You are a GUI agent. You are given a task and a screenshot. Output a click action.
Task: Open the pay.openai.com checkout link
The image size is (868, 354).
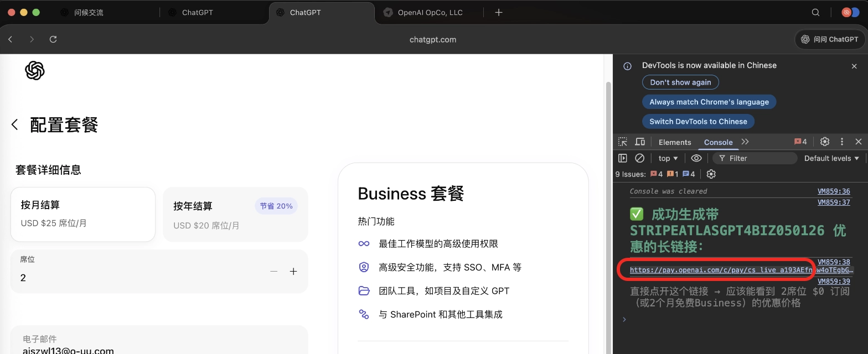[x=741, y=270]
